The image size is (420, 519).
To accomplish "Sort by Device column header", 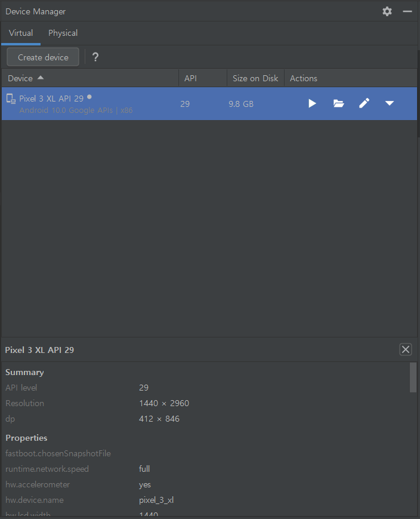I will point(90,78).
